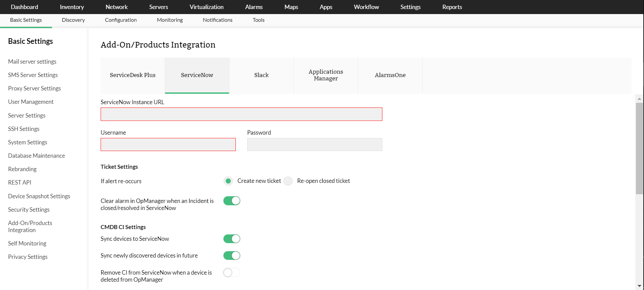Screen dimensions: 644x290
Task: Click the ServiceNow Instance URL field
Action: pos(241,114)
